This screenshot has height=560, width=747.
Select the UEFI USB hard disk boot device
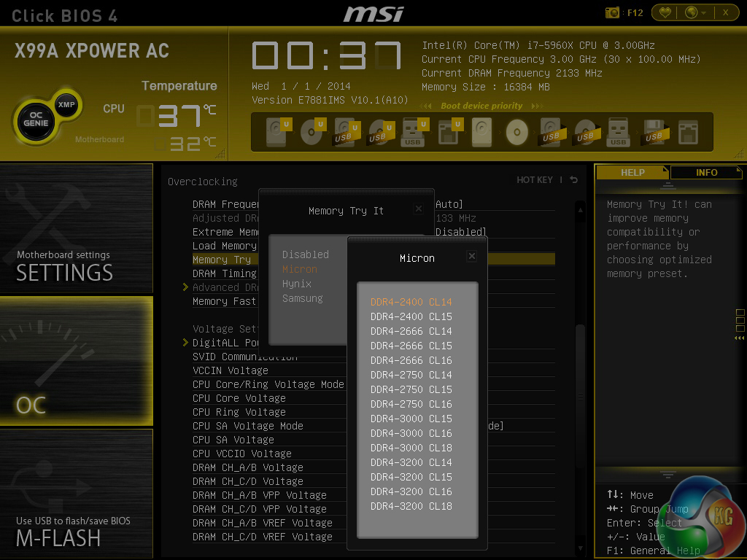(x=347, y=132)
